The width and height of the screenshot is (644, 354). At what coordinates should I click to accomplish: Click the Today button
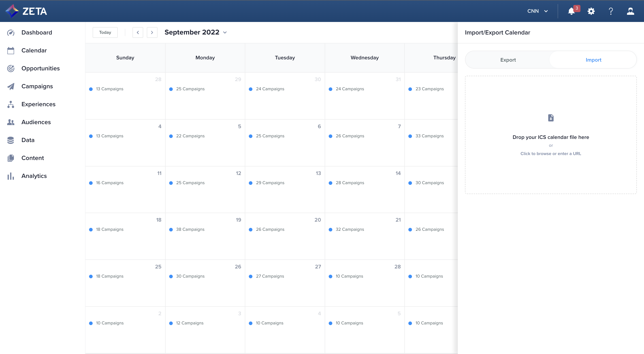pyautogui.click(x=105, y=32)
